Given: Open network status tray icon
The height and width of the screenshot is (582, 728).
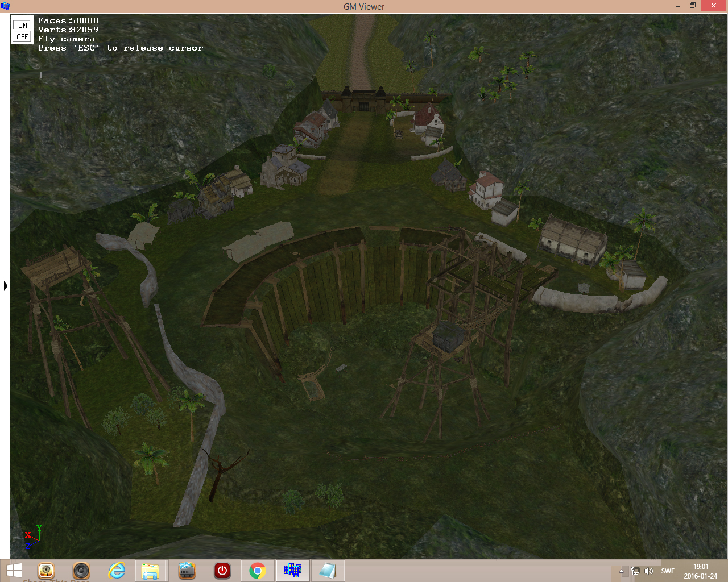Looking at the screenshot, I should [x=635, y=571].
